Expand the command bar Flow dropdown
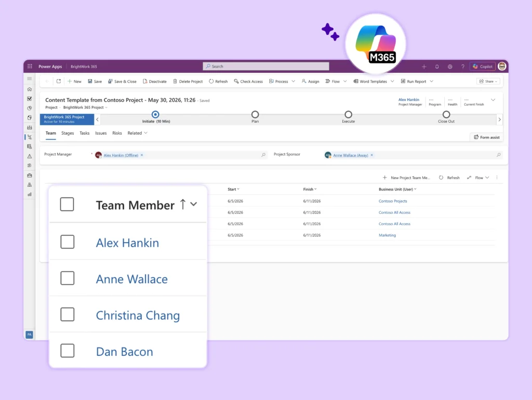This screenshot has width=532, height=400. [x=345, y=82]
